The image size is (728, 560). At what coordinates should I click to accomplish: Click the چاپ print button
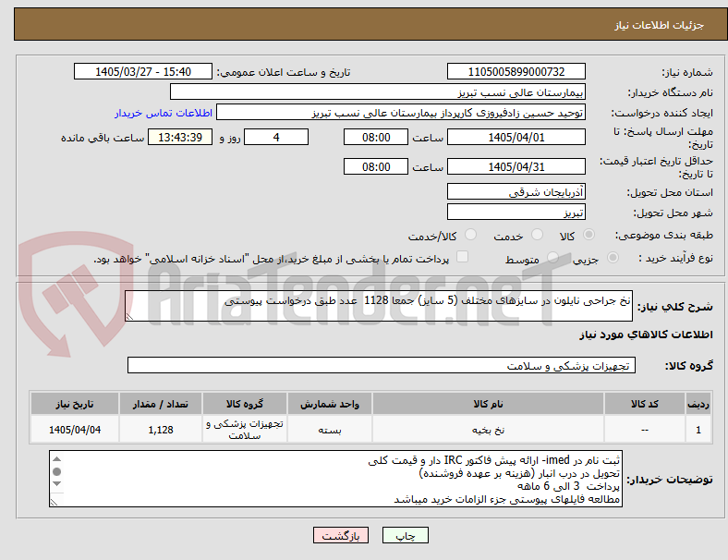(x=406, y=535)
